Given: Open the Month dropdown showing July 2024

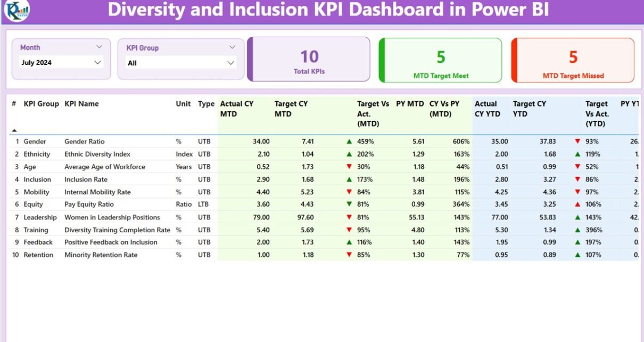Looking at the screenshot, I should tap(61, 62).
